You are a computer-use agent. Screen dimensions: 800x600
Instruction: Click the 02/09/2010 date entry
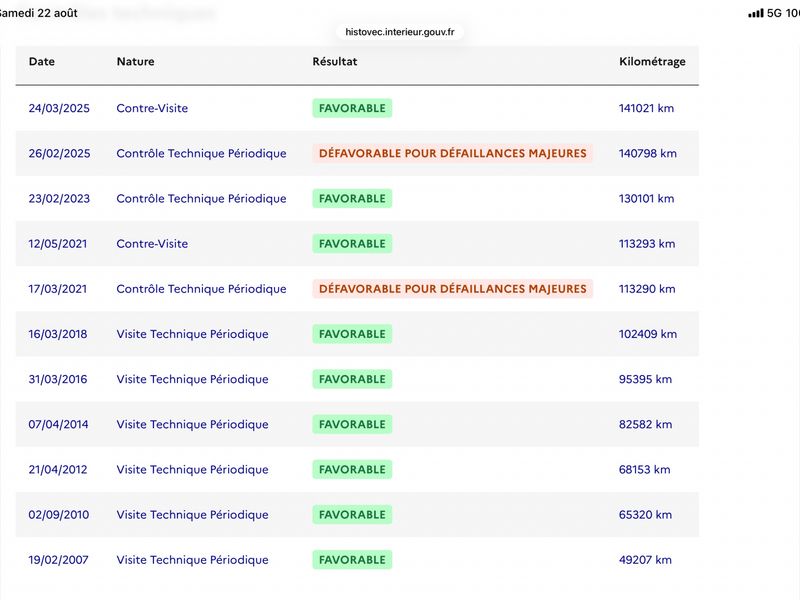(x=59, y=515)
